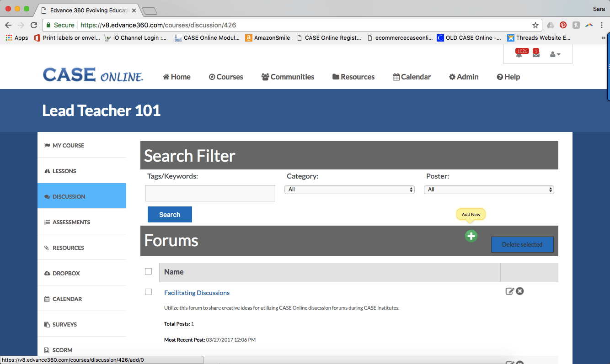Open the user account dropdown menu
Screen dimensions: 610x364
pyautogui.click(x=555, y=54)
